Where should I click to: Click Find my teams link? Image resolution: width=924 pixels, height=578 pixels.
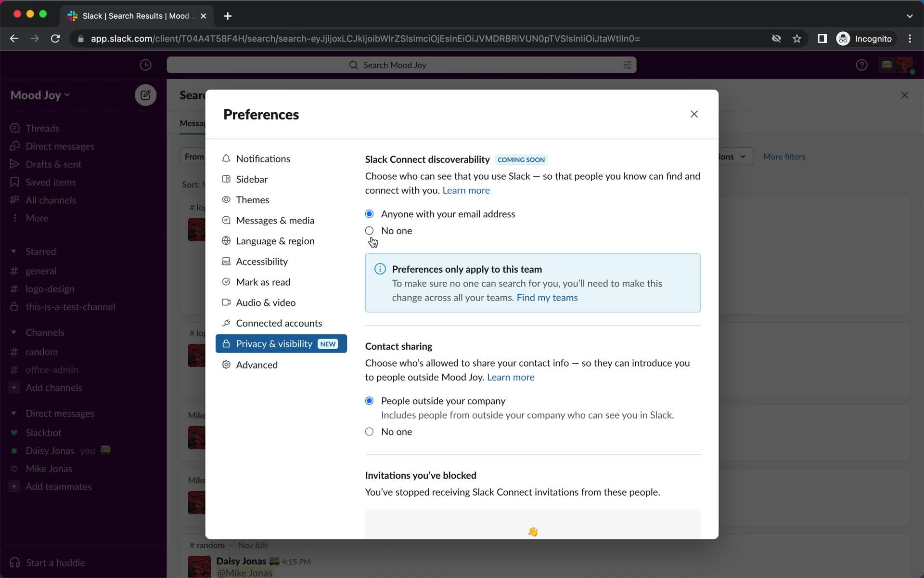[x=548, y=297]
